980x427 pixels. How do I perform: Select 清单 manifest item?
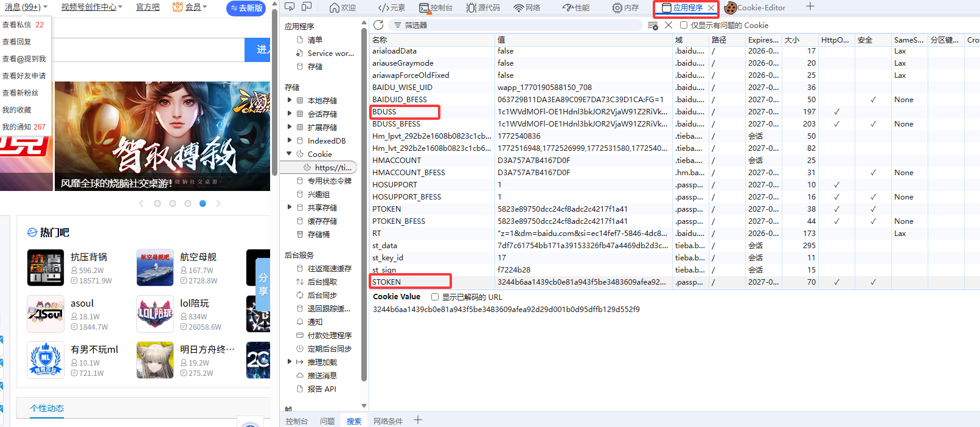click(315, 40)
